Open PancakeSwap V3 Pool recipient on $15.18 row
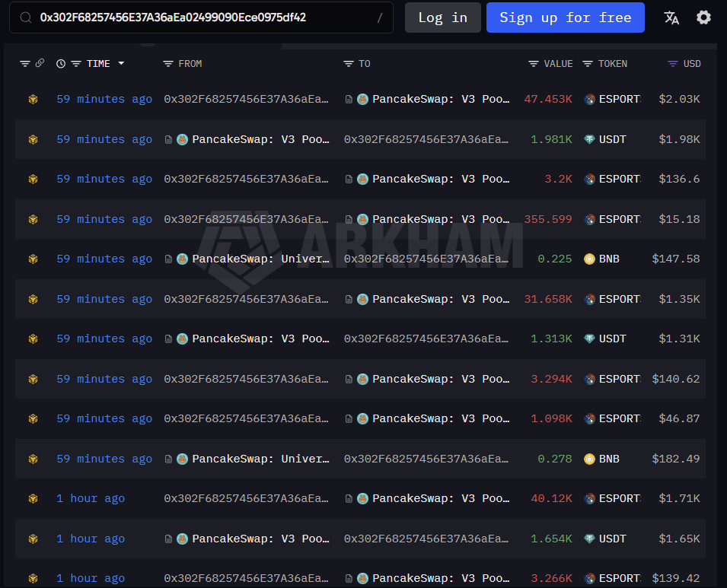This screenshot has width=727, height=588. point(441,219)
